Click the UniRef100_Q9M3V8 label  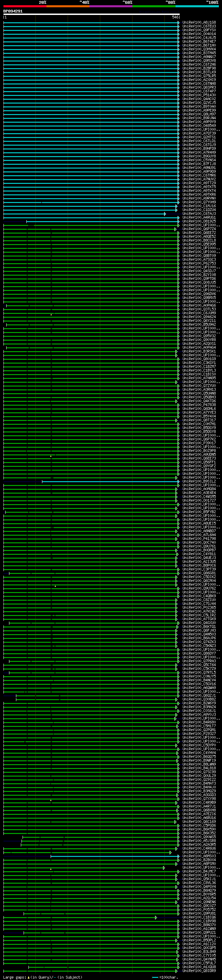[x=199, y=61]
